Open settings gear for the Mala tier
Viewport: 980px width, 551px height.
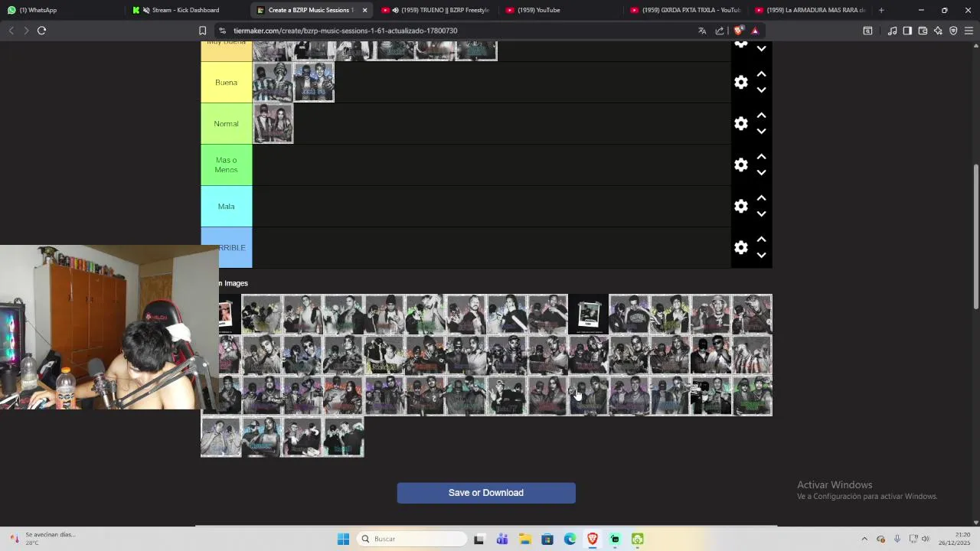[740, 206]
